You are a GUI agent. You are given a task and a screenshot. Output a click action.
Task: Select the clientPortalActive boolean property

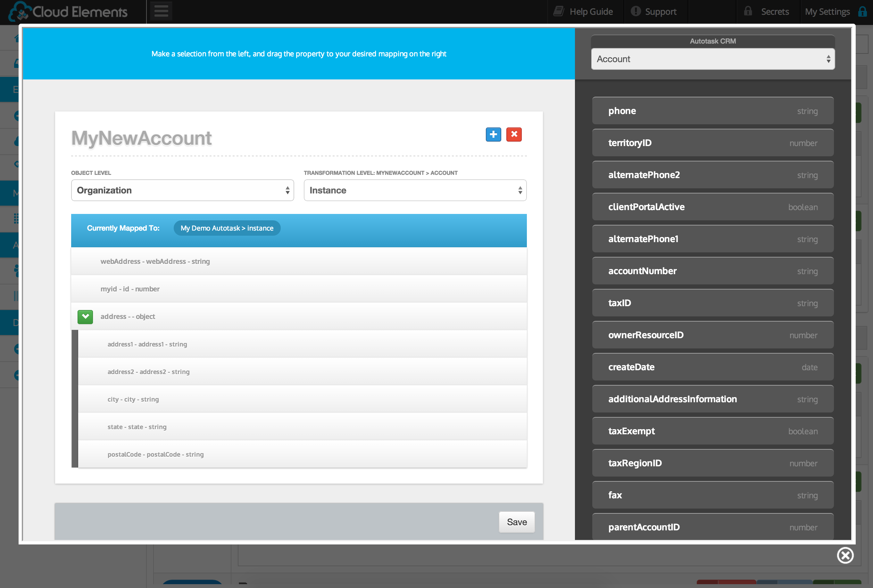pyautogui.click(x=713, y=207)
